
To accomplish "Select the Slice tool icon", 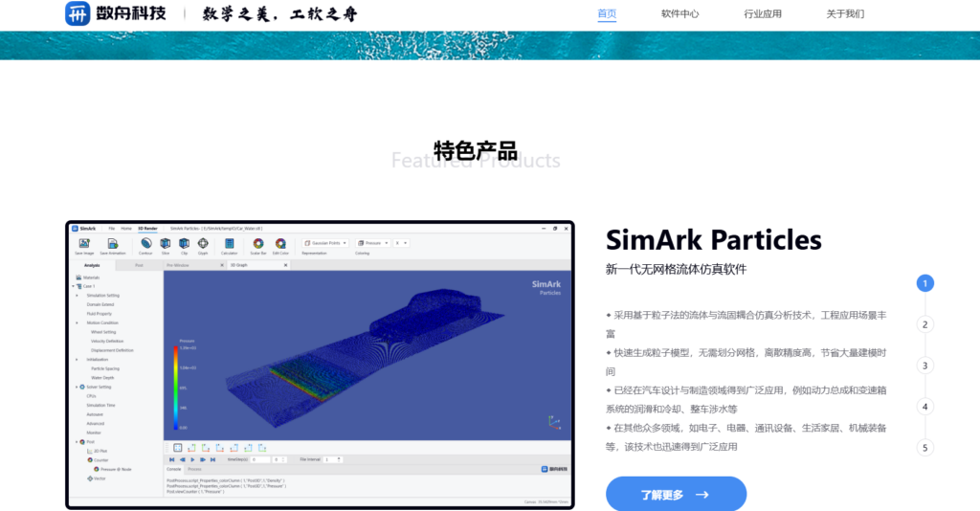I will 166,244.
